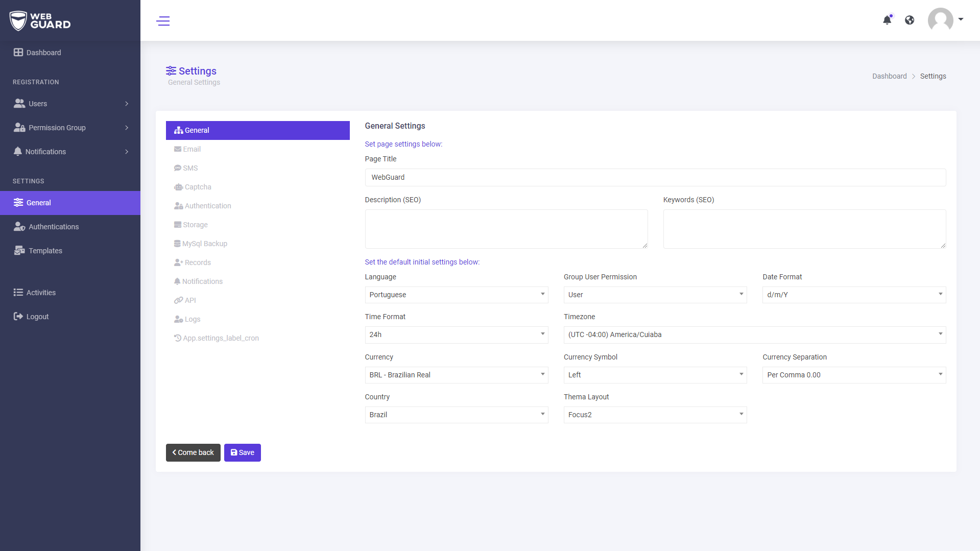Open the Timezone dropdown
This screenshot has width=980, height=551.
coord(754,334)
